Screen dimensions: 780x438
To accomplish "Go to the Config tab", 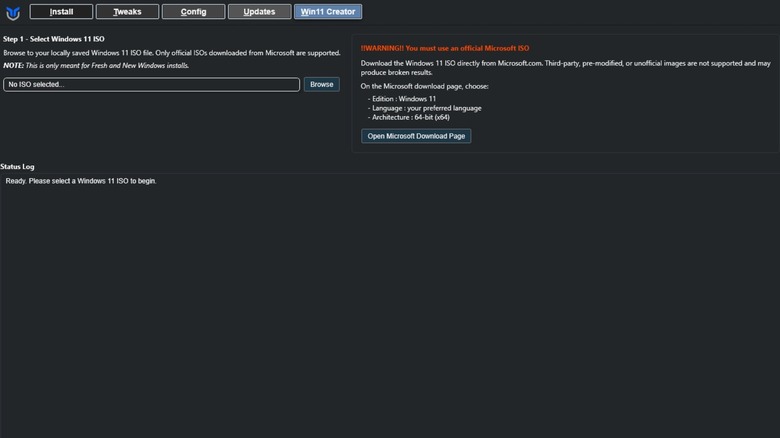I will (x=194, y=11).
